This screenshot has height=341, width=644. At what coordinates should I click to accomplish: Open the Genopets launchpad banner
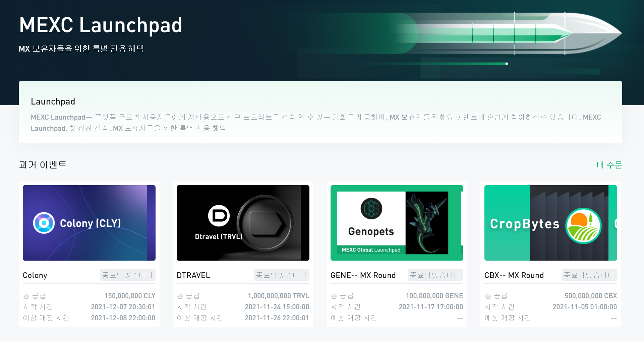point(397,223)
